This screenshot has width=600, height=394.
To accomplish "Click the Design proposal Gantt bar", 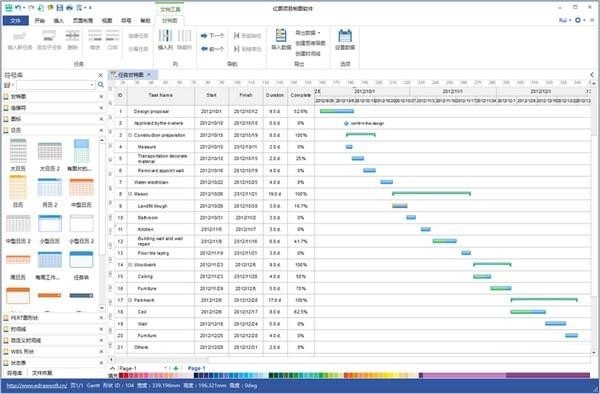I will pyautogui.click(x=337, y=111).
